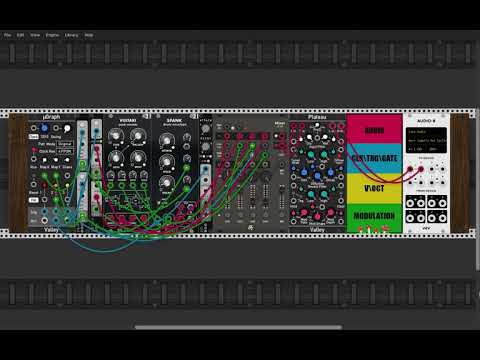Click the blue Diffusion knob on Plateau

tap(317, 176)
